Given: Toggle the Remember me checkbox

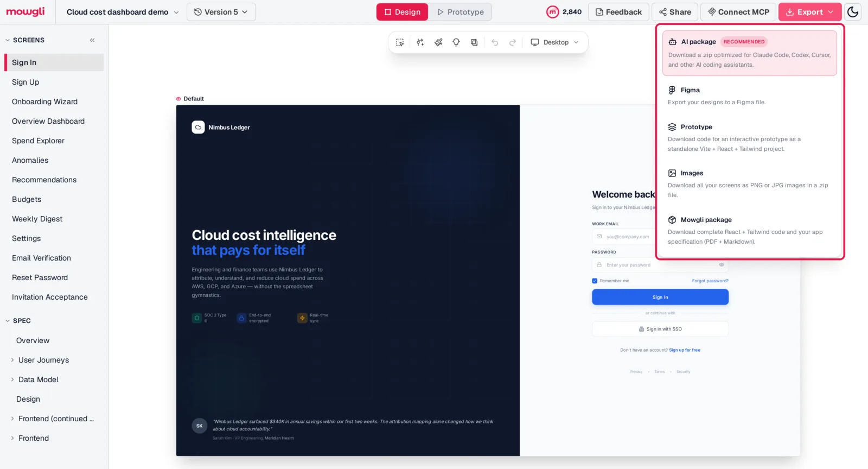Looking at the screenshot, I should pos(595,281).
